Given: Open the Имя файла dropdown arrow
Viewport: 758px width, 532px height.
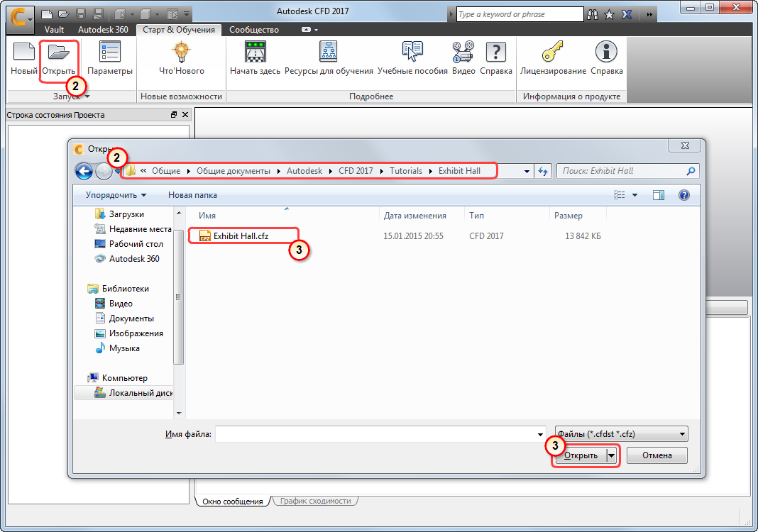Looking at the screenshot, I should tap(540, 434).
